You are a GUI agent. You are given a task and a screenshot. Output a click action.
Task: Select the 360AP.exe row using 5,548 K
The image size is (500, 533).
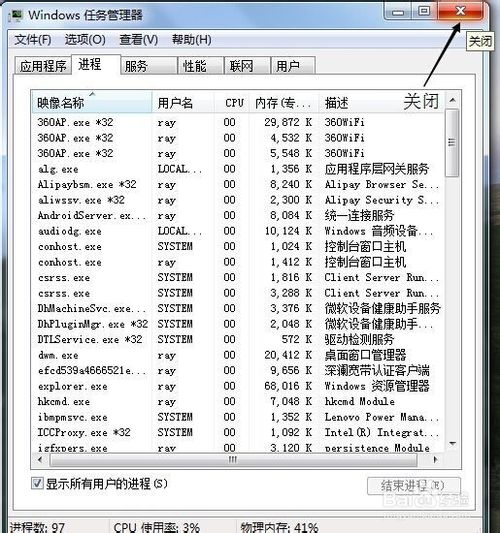(238, 153)
